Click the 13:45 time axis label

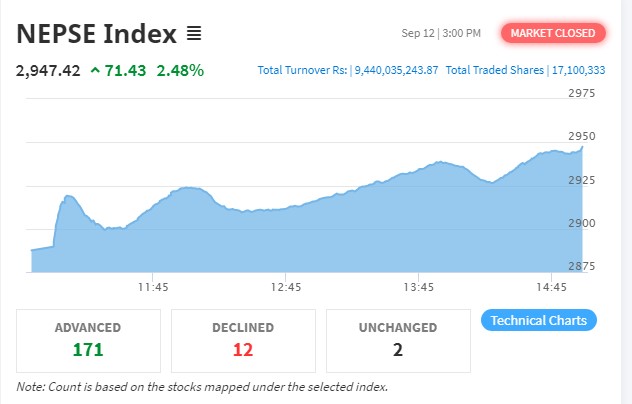point(418,287)
